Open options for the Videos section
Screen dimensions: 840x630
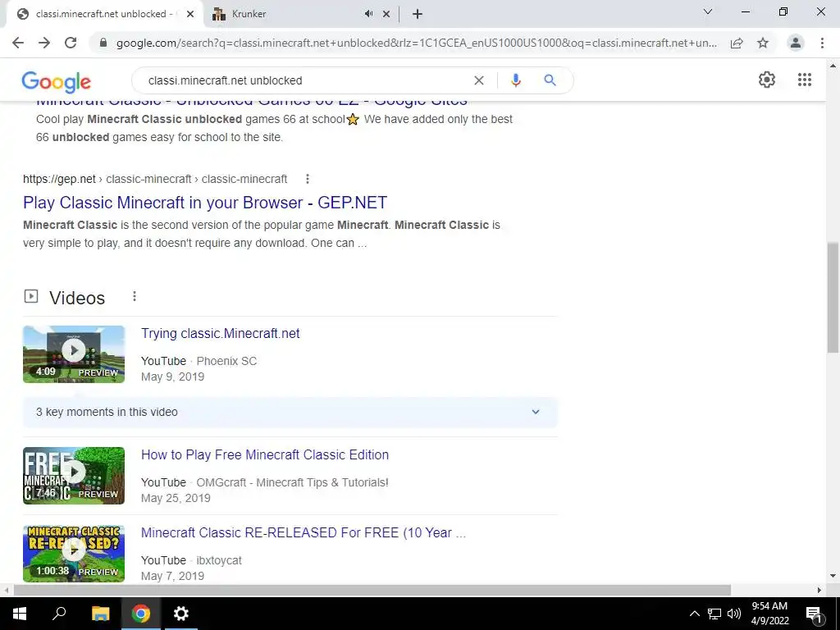[x=135, y=296]
